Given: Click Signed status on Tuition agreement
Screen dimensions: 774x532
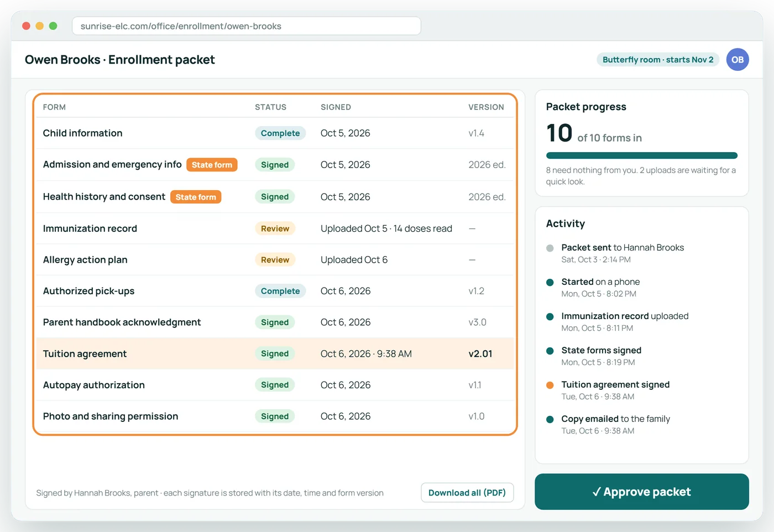Looking at the screenshot, I should (x=275, y=354).
